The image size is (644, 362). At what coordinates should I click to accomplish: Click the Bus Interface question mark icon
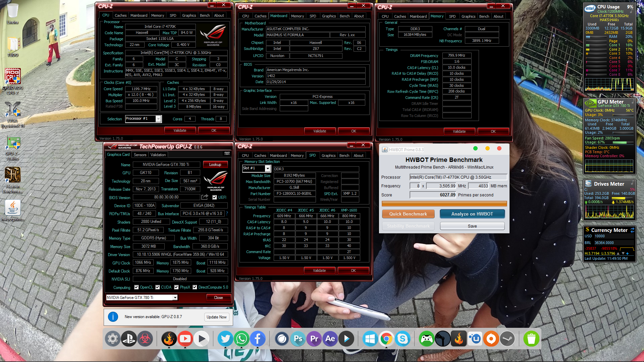pyautogui.click(x=227, y=214)
